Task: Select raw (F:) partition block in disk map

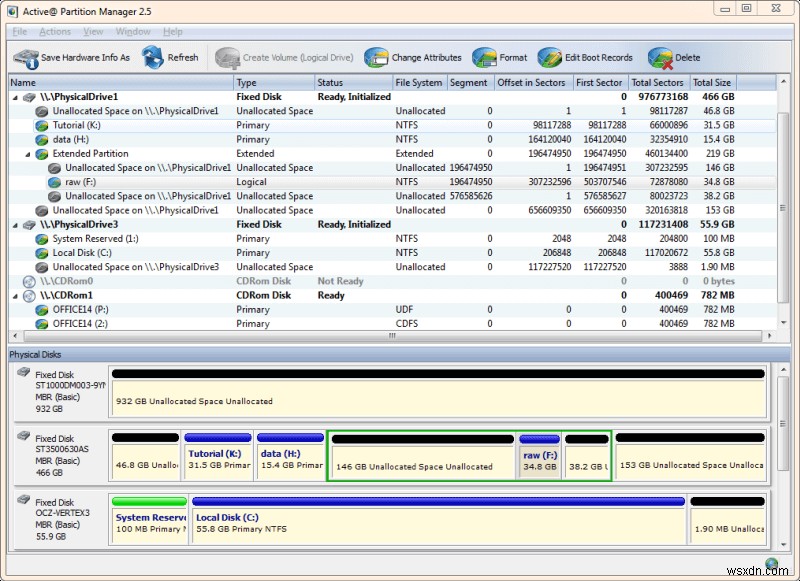Action: 539,457
